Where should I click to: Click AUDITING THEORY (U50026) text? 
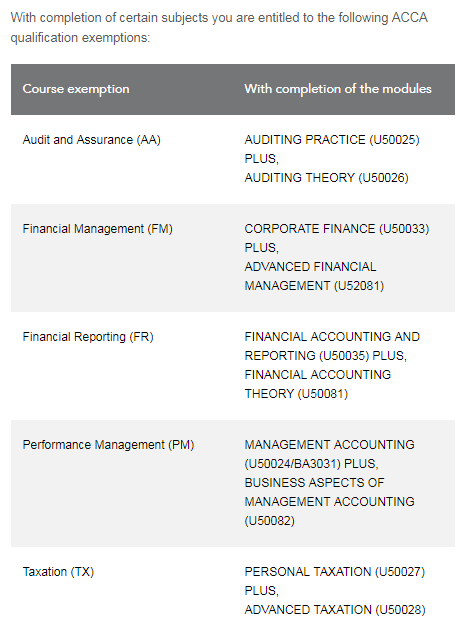(326, 178)
